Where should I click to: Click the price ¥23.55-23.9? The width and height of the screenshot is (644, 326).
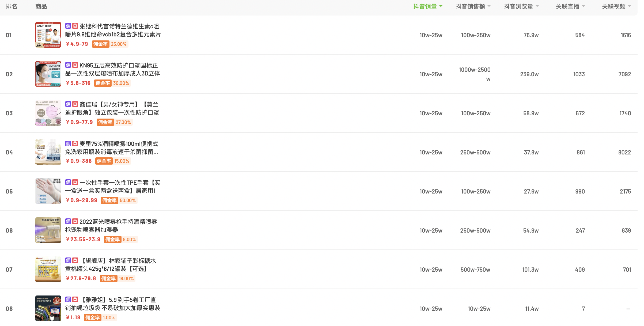coord(83,240)
